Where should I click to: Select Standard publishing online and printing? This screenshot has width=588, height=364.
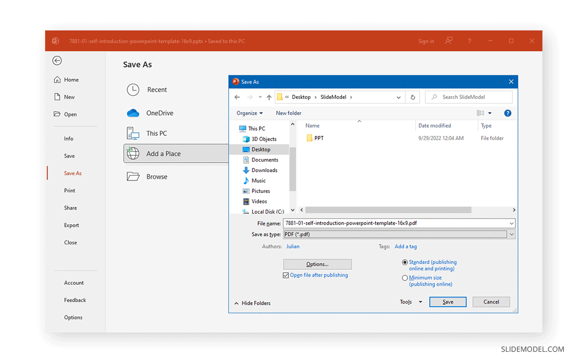coord(405,262)
